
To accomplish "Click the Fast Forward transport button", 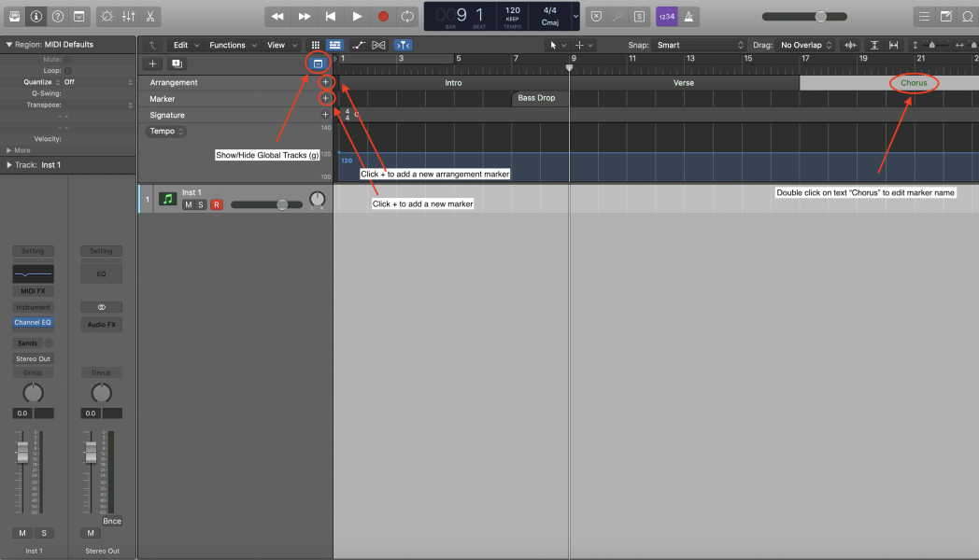I will click(x=304, y=16).
